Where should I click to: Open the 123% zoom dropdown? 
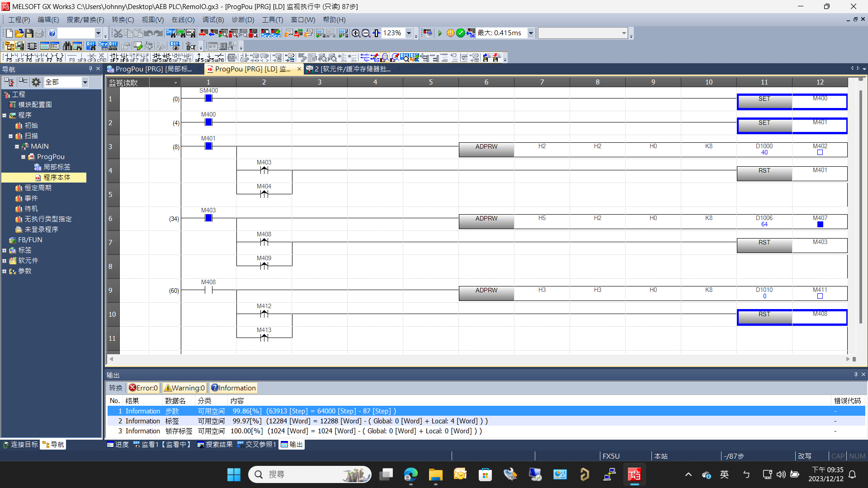(409, 33)
